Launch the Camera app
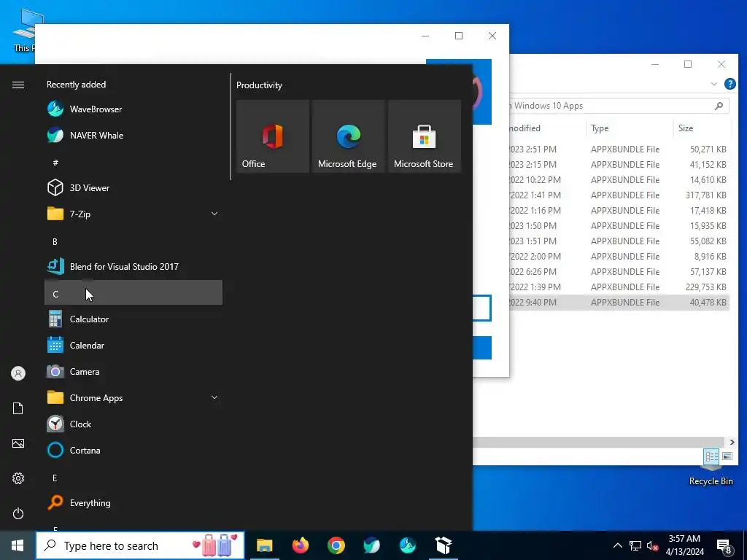Viewport: 747px width, 560px height. click(133, 371)
